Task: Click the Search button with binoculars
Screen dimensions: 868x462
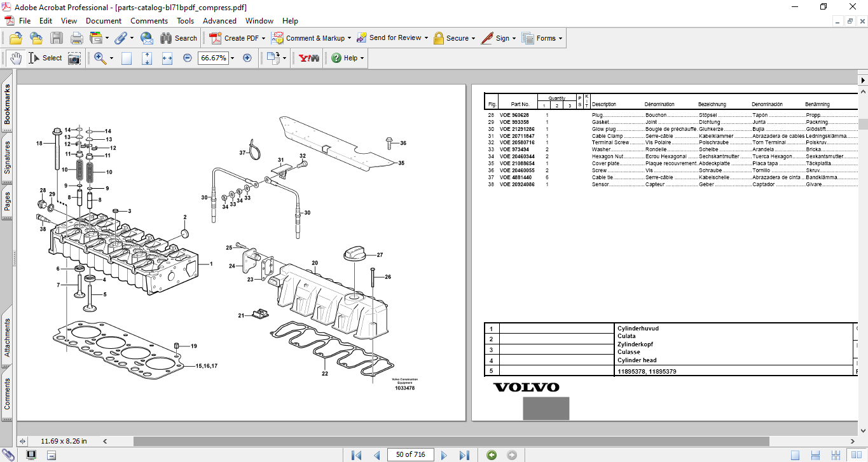Action: point(179,38)
